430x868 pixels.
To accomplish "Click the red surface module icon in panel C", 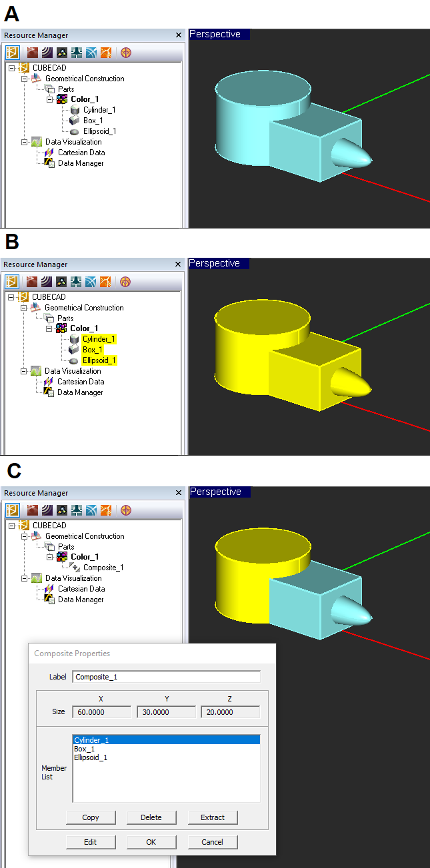I will (32, 510).
